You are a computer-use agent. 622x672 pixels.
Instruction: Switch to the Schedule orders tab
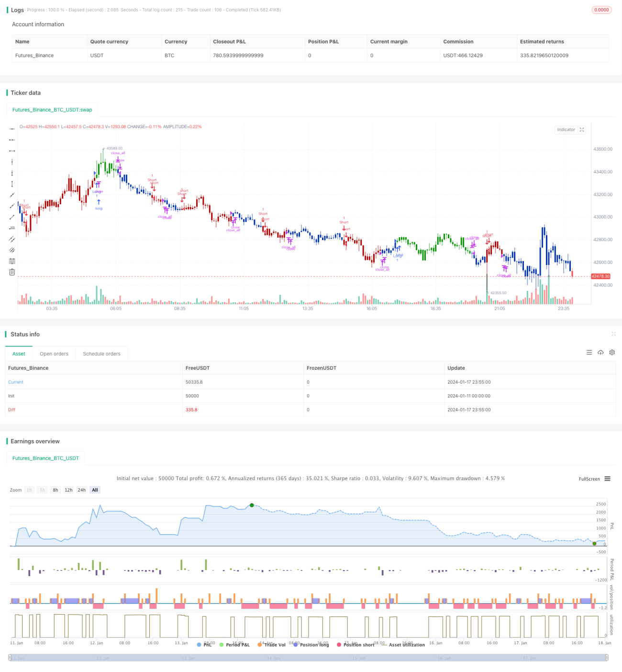(x=101, y=354)
